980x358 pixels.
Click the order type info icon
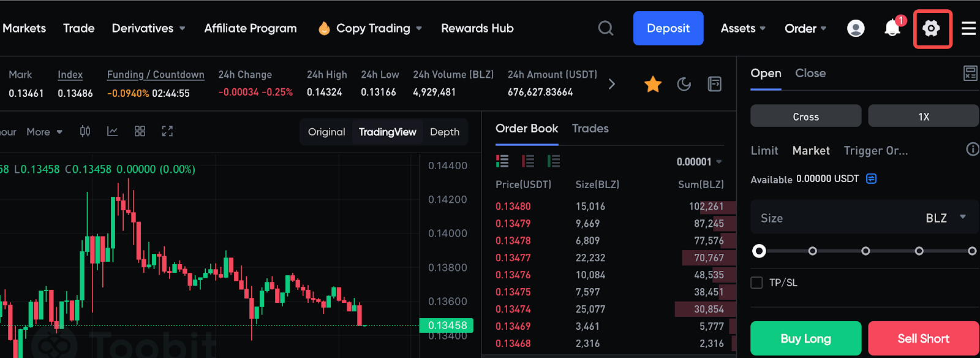pyautogui.click(x=973, y=149)
